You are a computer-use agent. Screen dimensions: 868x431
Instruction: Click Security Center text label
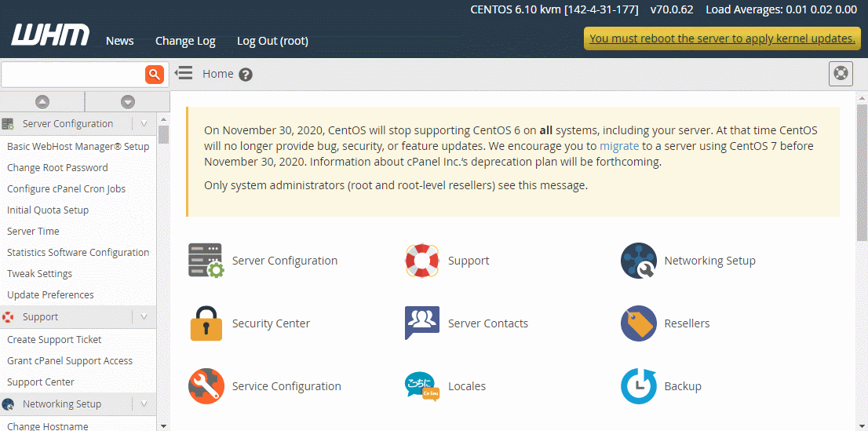(271, 323)
